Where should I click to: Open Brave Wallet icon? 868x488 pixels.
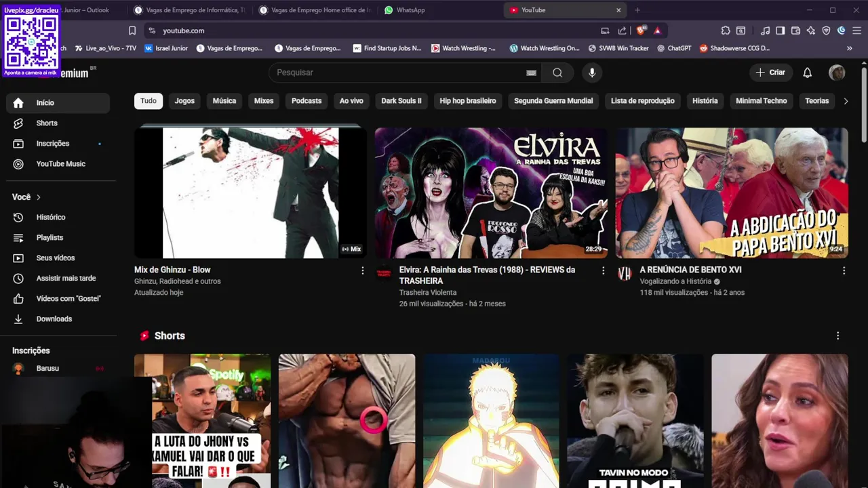tap(795, 30)
